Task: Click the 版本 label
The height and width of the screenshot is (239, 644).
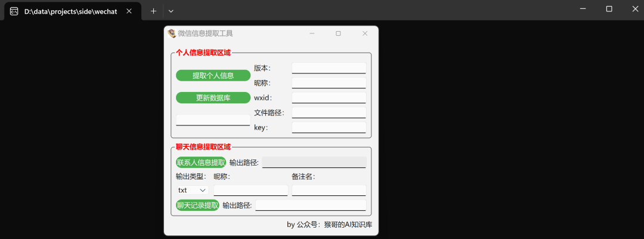Action: pyautogui.click(x=262, y=68)
